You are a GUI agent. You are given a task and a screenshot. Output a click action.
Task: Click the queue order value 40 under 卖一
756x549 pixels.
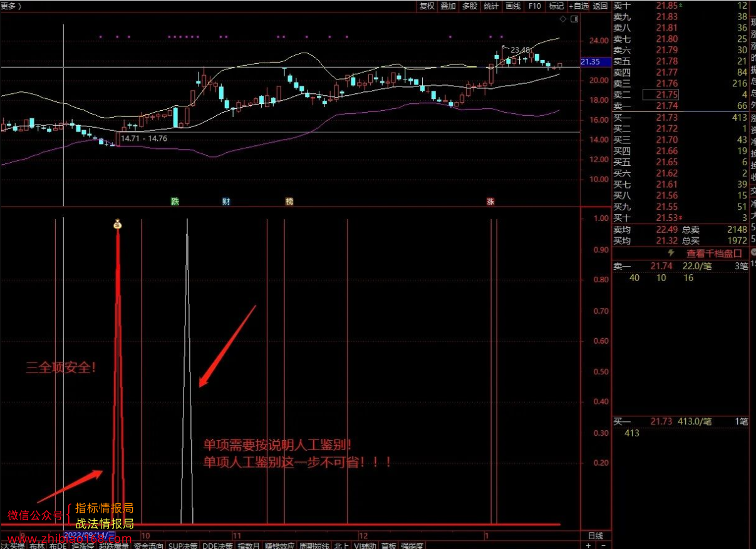point(634,278)
